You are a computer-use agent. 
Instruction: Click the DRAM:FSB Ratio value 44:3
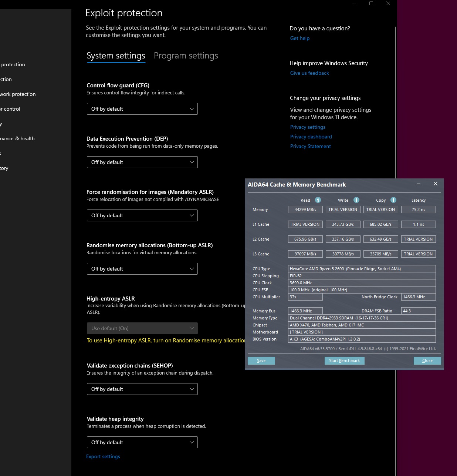pos(419,311)
